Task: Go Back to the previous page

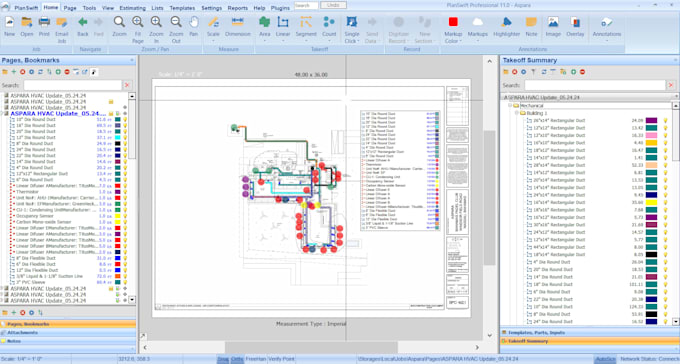Action: pos(83,27)
